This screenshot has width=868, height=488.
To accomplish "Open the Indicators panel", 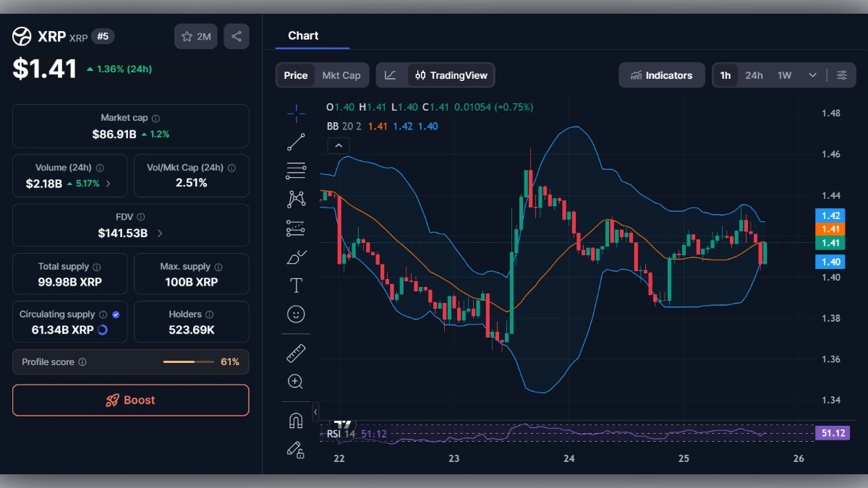I will (x=661, y=74).
